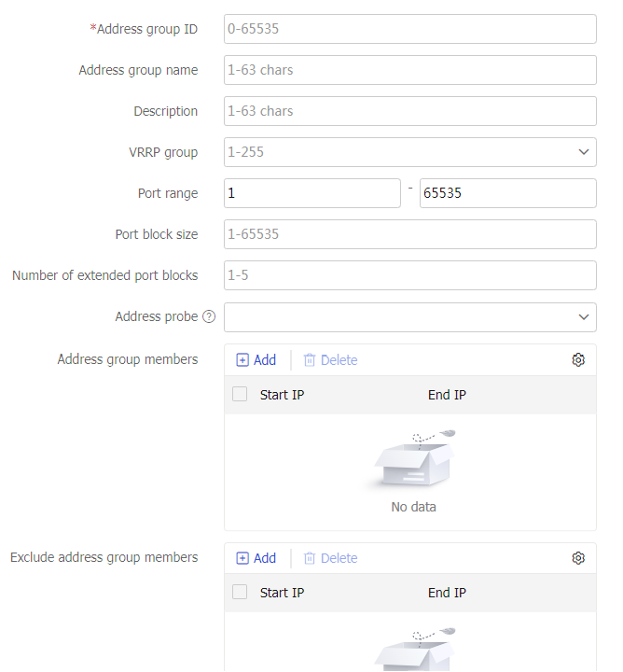Click the help icon beside Address probe

point(209,317)
